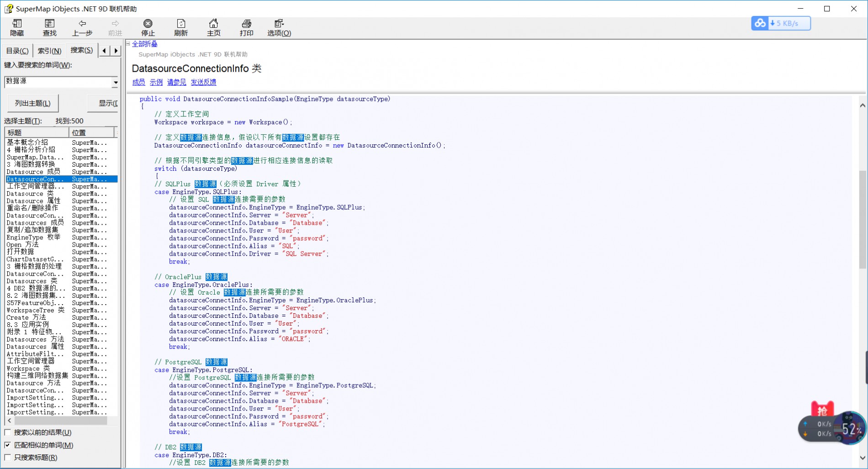Click the 前进 (Forward) toolbar icon
868x469 pixels.
115,28
